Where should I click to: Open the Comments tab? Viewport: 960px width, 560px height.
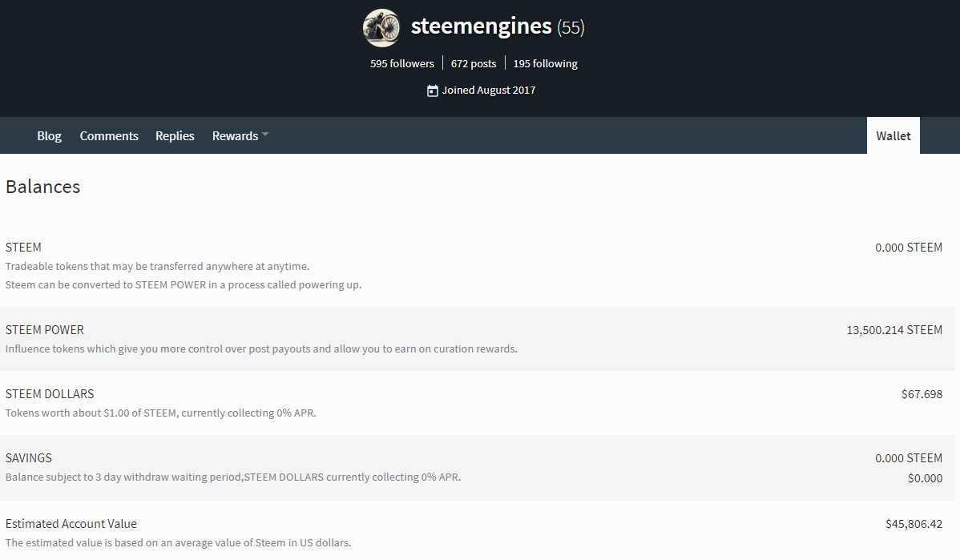[x=109, y=136]
